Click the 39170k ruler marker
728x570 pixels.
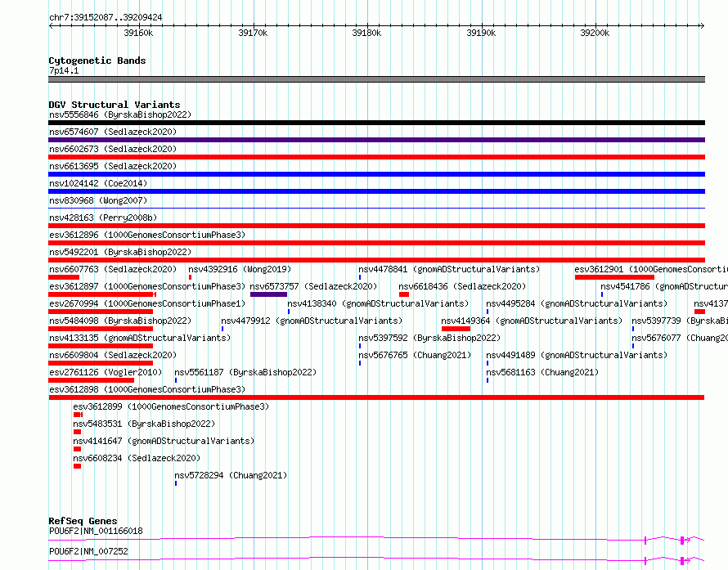pyautogui.click(x=253, y=33)
